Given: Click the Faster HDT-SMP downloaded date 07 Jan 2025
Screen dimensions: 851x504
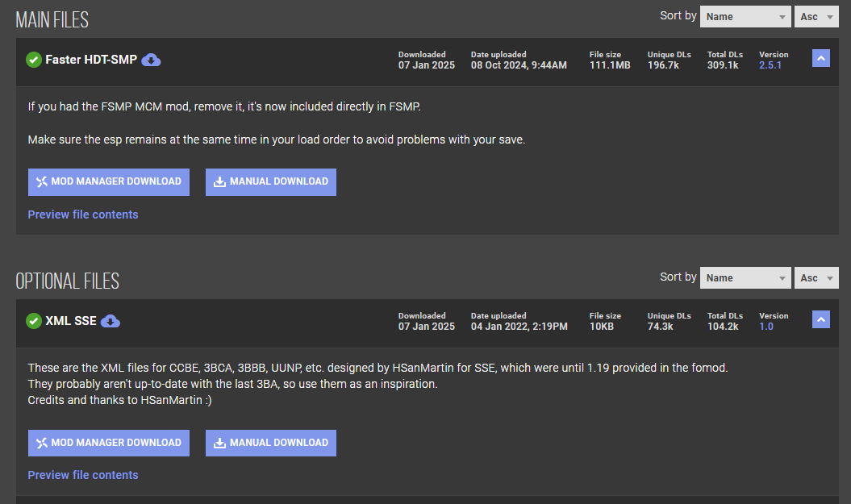Looking at the screenshot, I should click(427, 65).
